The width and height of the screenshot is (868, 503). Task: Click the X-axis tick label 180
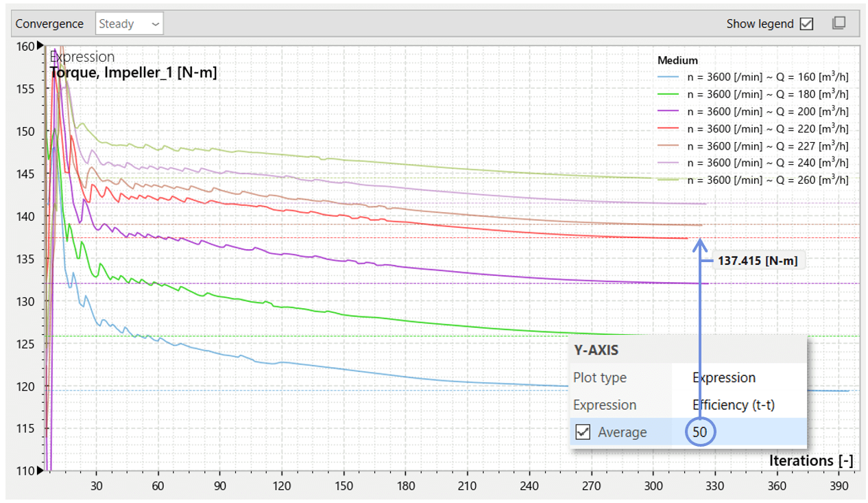(x=406, y=485)
